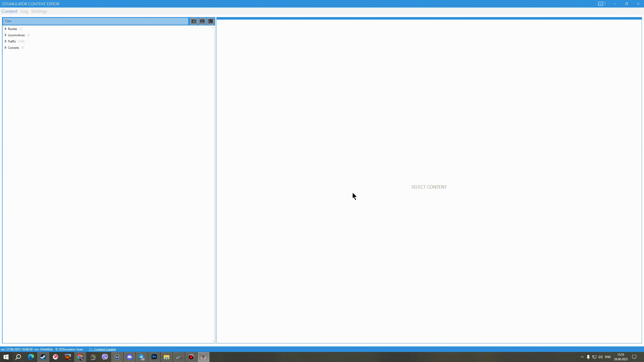Expand the Consists tree node
Screen dimensions: 644x362
[6, 48]
